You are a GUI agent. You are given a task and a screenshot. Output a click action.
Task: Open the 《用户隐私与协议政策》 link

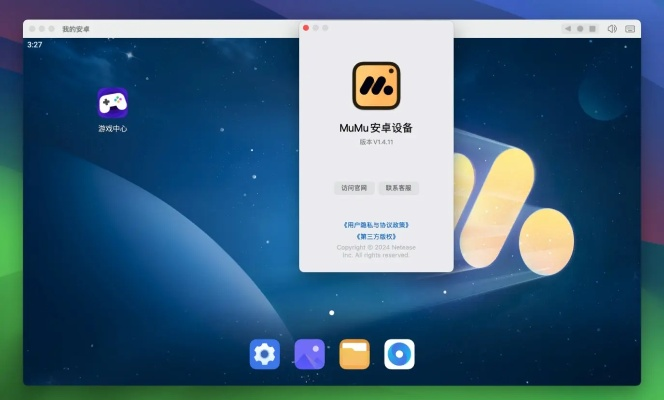[376, 225]
